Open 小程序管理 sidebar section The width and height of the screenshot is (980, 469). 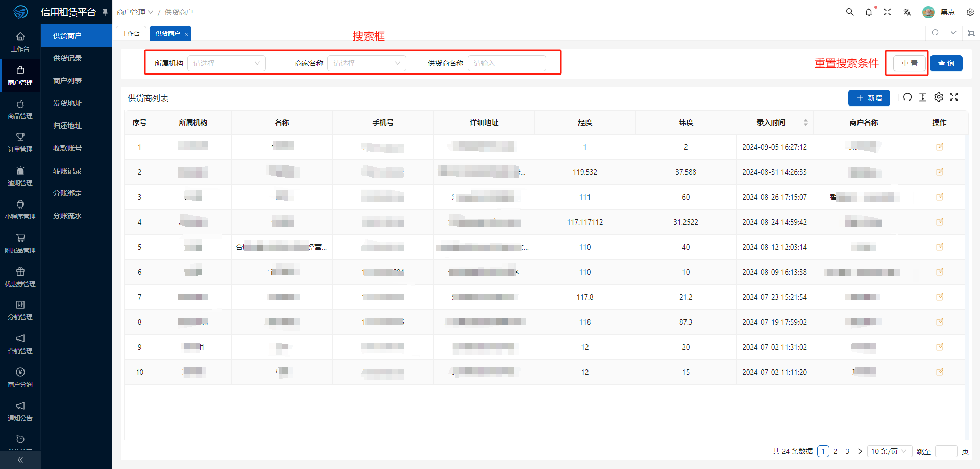20,210
